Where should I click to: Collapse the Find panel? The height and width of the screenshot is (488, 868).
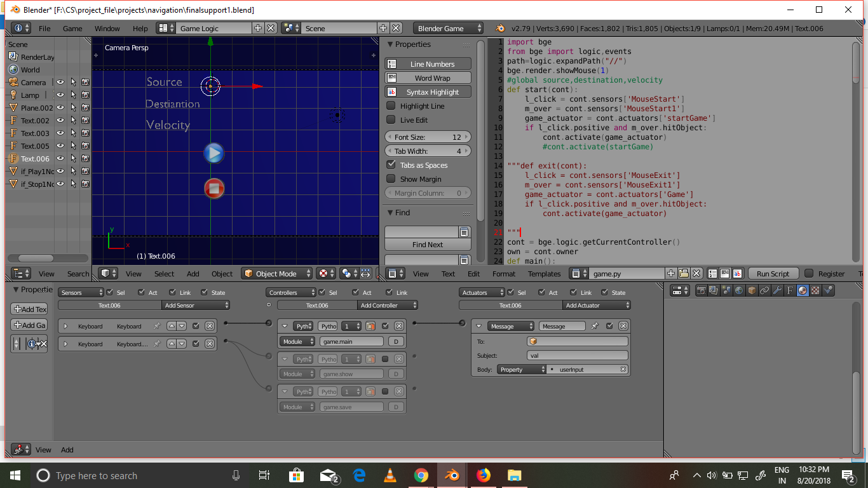pos(391,213)
